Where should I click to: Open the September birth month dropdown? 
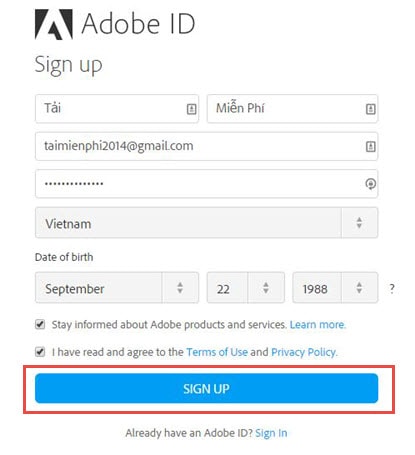[x=117, y=288]
